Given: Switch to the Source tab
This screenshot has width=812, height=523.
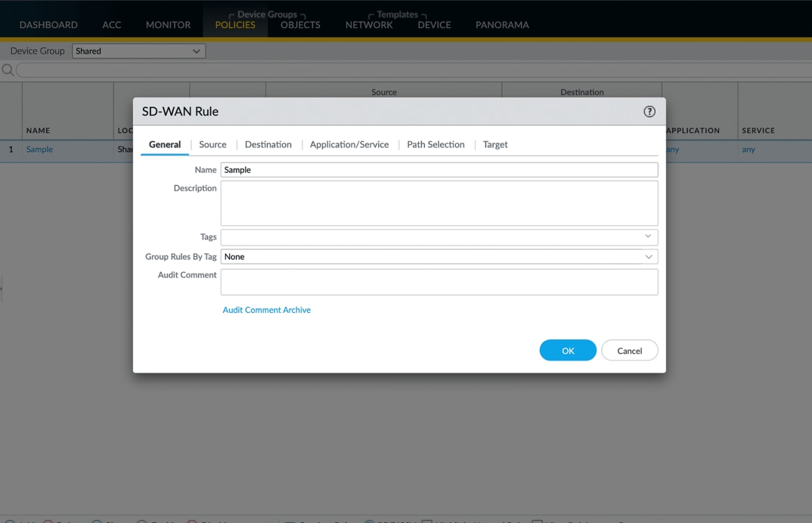Looking at the screenshot, I should [x=212, y=144].
